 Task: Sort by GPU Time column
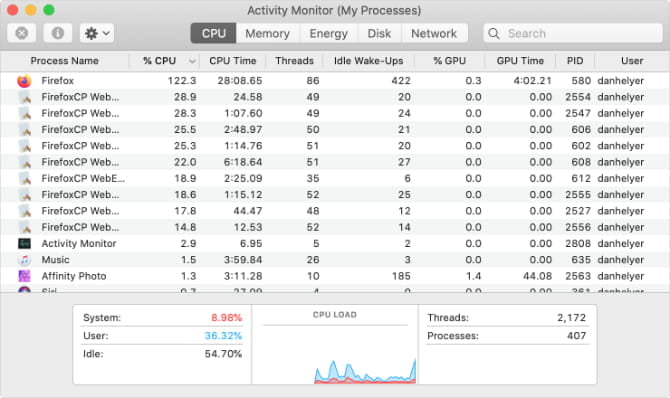coord(520,61)
